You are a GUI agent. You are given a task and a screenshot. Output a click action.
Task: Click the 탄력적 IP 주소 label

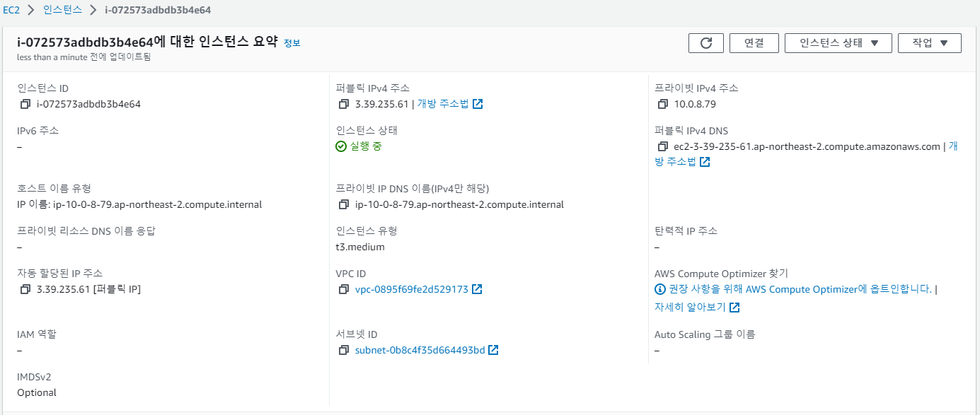coord(686,231)
